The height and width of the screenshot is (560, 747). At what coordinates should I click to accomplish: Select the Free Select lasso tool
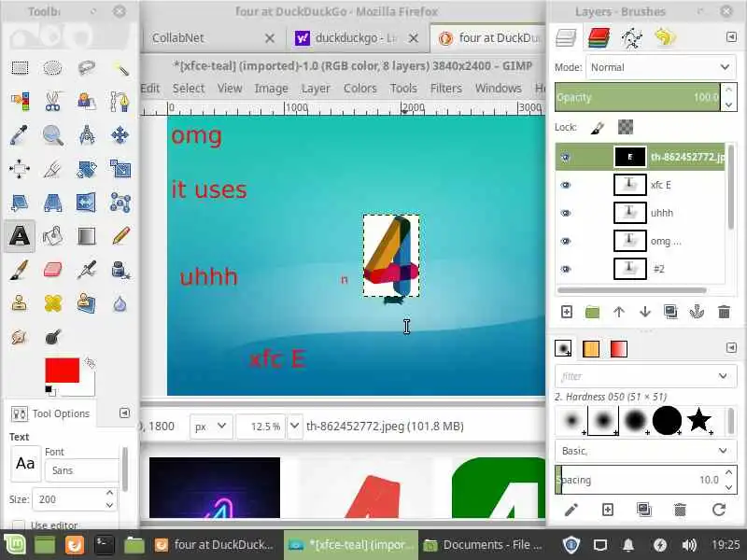tap(86, 68)
